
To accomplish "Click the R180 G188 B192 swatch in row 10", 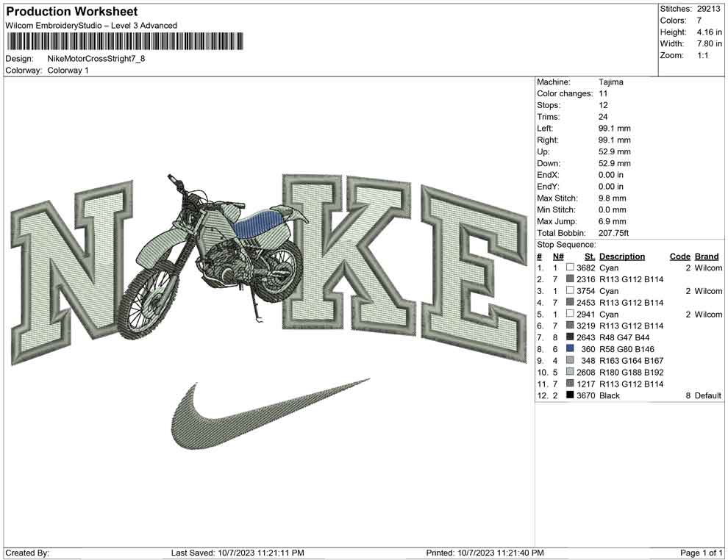I will 570,372.
